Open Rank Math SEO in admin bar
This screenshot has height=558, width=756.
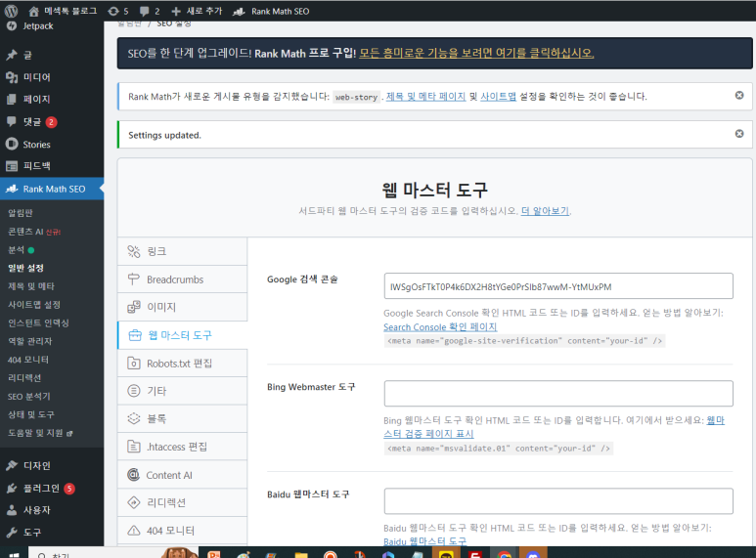(271, 11)
